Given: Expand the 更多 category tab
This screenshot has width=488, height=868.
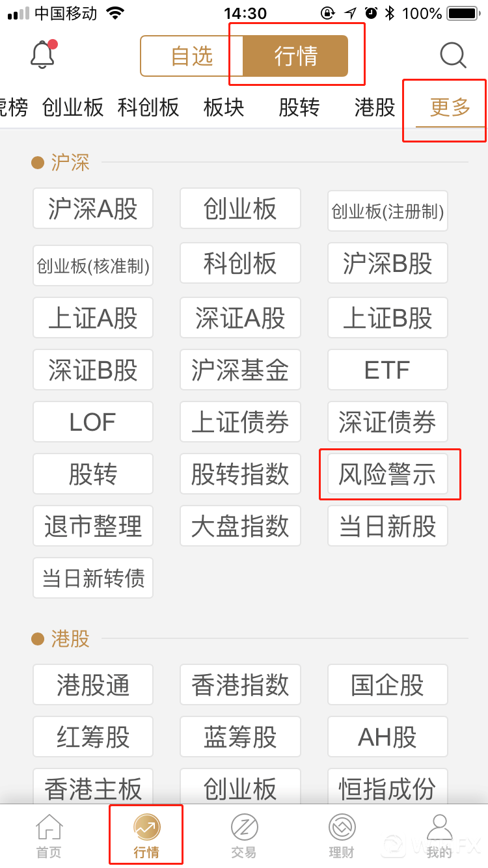Looking at the screenshot, I should click(450, 107).
